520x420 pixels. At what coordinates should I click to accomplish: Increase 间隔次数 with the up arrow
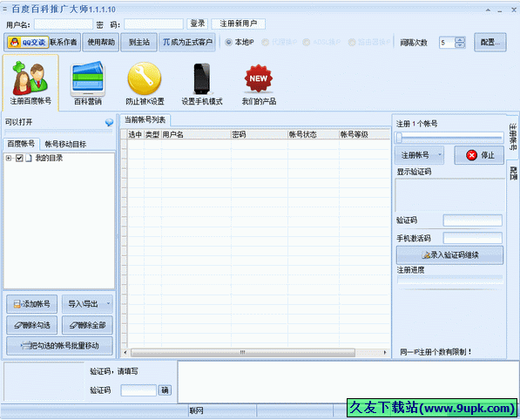[460, 39]
